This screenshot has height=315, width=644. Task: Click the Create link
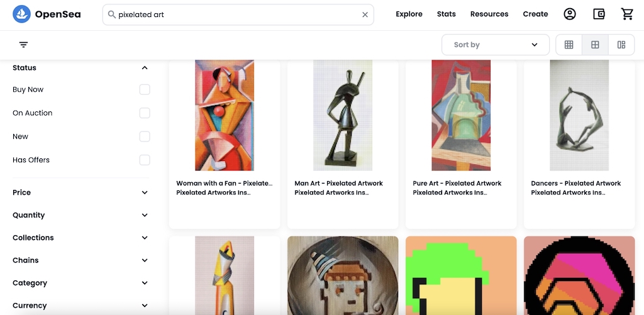[x=535, y=14]
